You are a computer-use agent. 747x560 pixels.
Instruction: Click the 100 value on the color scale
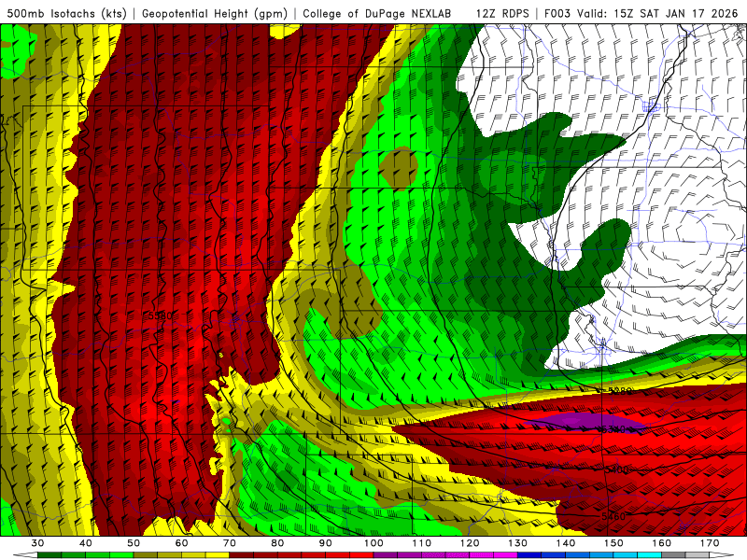(373, 543)
